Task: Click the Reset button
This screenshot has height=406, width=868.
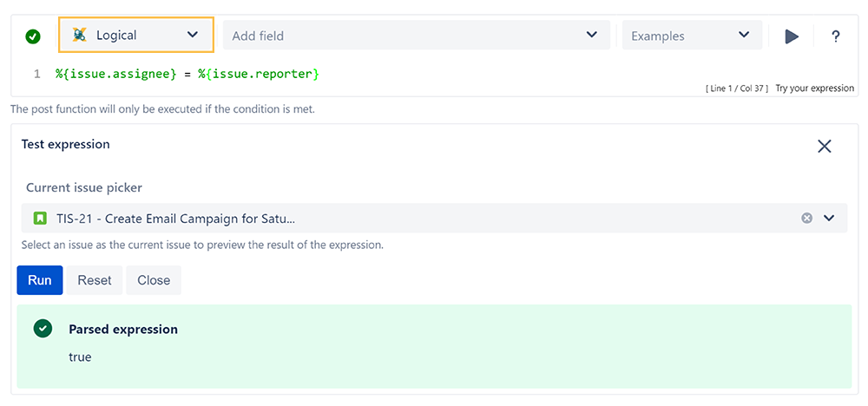Action: pyautogui.click(x=95, y=280)
